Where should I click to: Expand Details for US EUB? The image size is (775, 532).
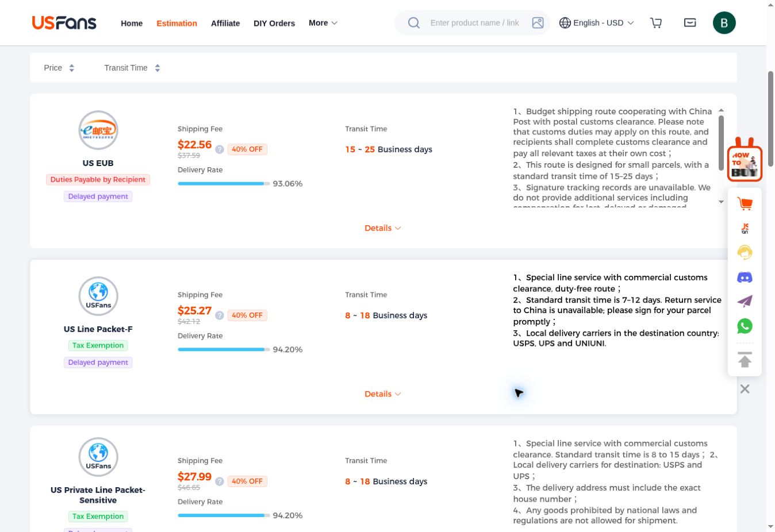pyautogui.click(x=383, y=228)
